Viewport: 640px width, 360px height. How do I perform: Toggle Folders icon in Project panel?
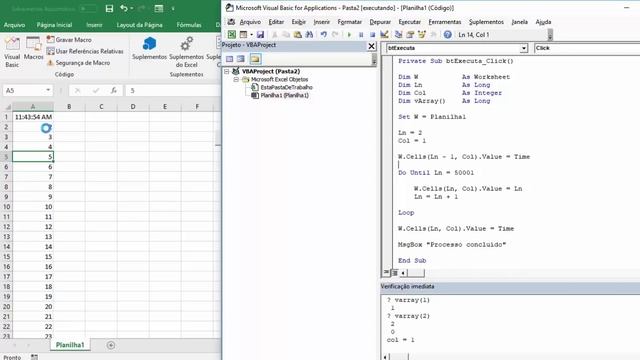[x=255, y=59]
